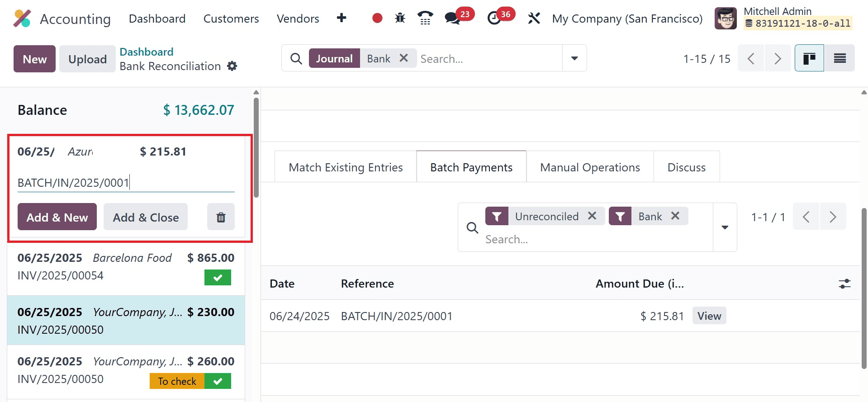Click the 1-1 / 1 batch pager counter
Screen dimensions: 868x402
click(768, 217)
